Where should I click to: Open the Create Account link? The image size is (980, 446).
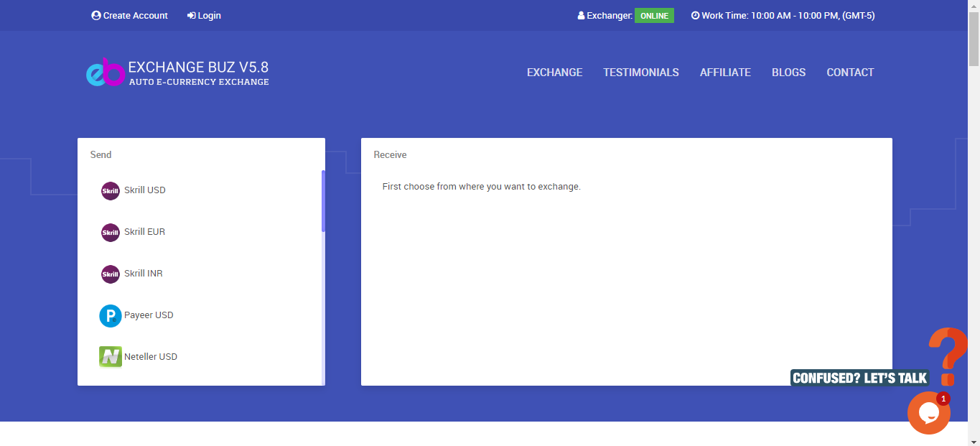click(x=130, y=15)
